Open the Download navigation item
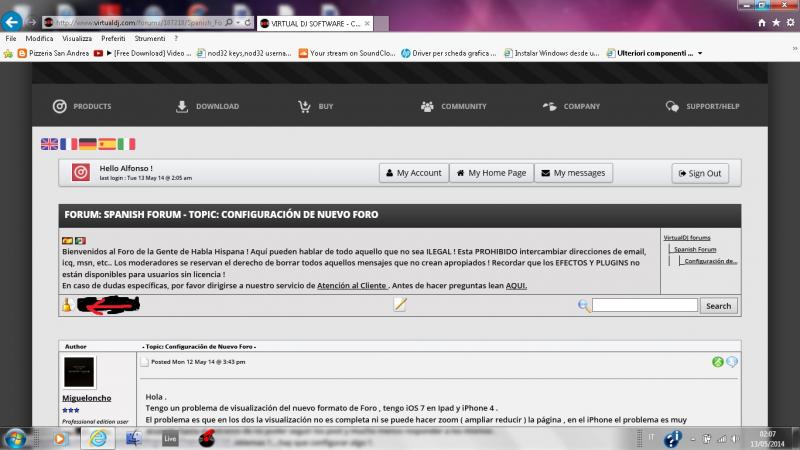 pos(207,106)
